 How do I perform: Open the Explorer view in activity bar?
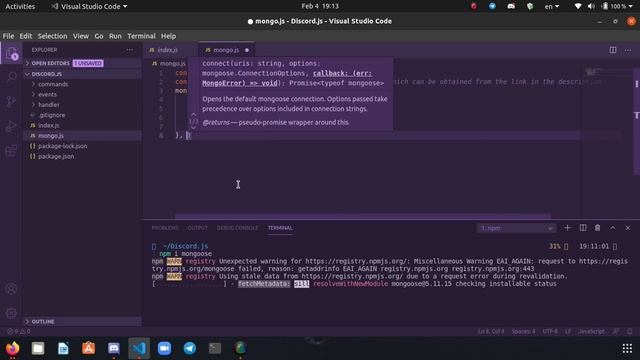click(11, 53)
